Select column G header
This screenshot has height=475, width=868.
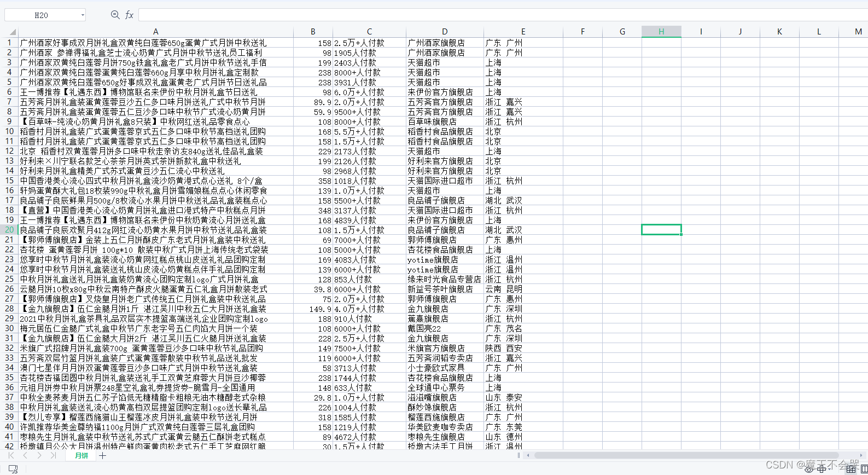(622, 32)
